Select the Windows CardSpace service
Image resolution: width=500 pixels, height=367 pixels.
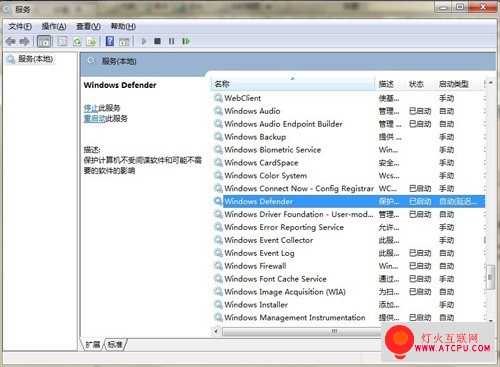point(348,163)
